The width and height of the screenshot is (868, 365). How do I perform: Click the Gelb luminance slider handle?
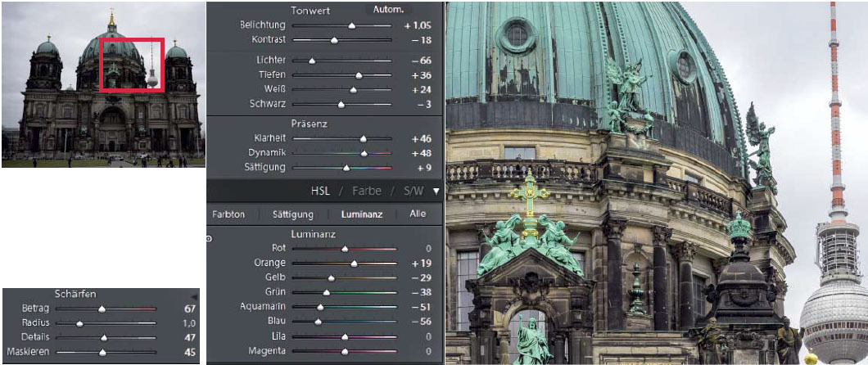(331, 278)
